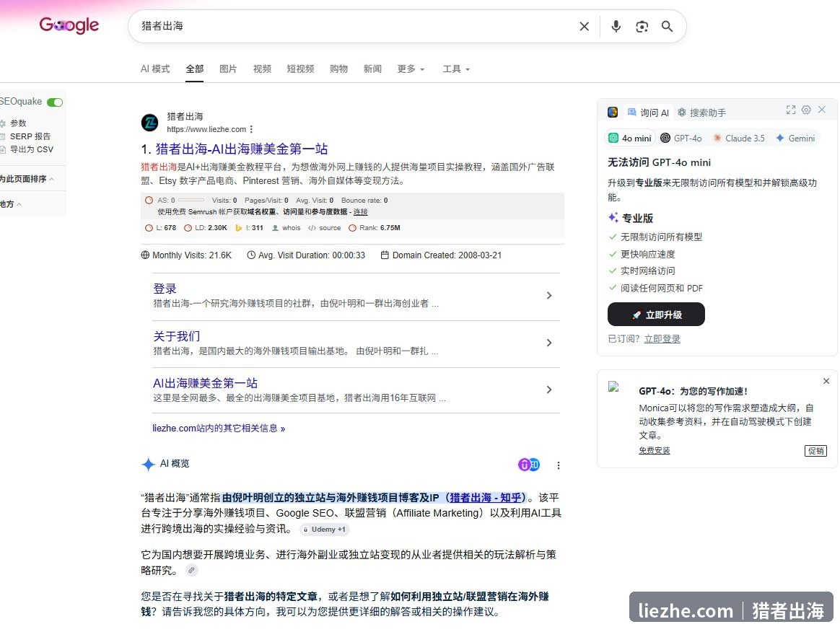840x632 pixels.
Task: Click Domain Created: 2008-03-21 text
Action: [442, 255]
